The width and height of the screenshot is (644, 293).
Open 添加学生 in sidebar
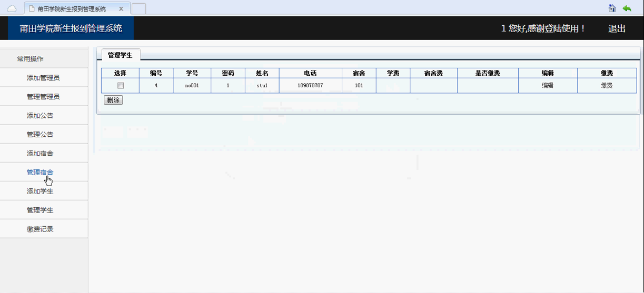coord(40,191)
